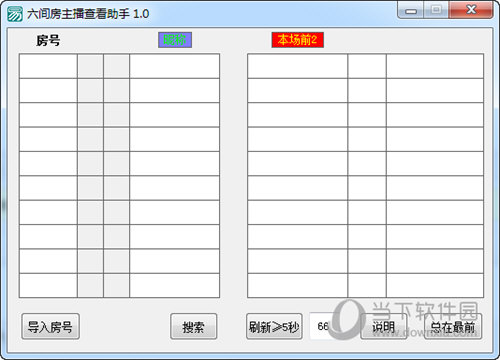Toggle the 总在最前 button
Viewport: 500px width, 360px height.
tap(453, 326)
